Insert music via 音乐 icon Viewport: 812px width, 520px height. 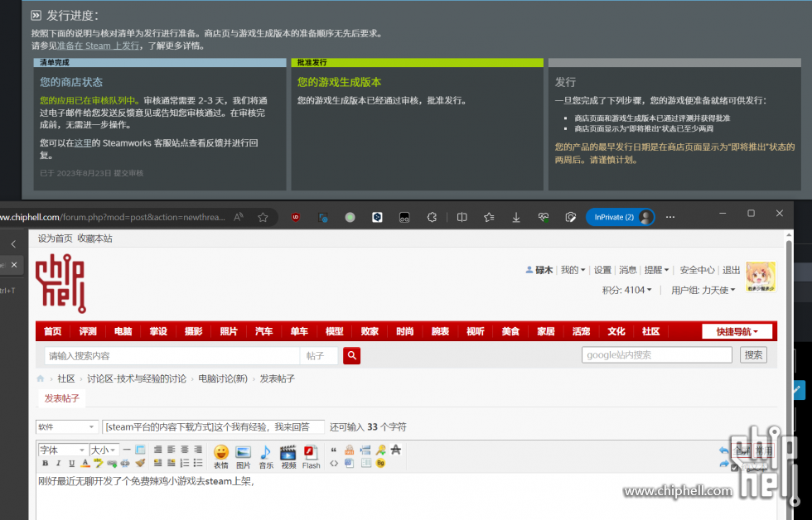click(266, 456)
